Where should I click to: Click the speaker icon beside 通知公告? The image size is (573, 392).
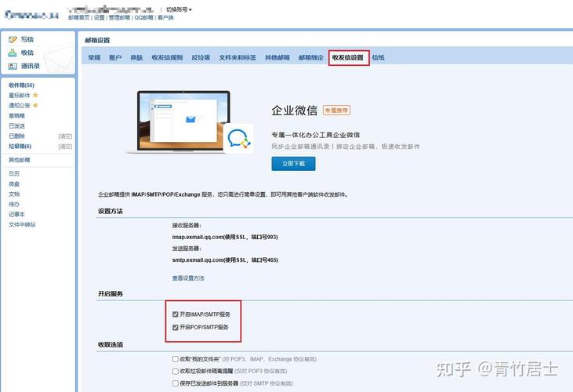[35, 105]
